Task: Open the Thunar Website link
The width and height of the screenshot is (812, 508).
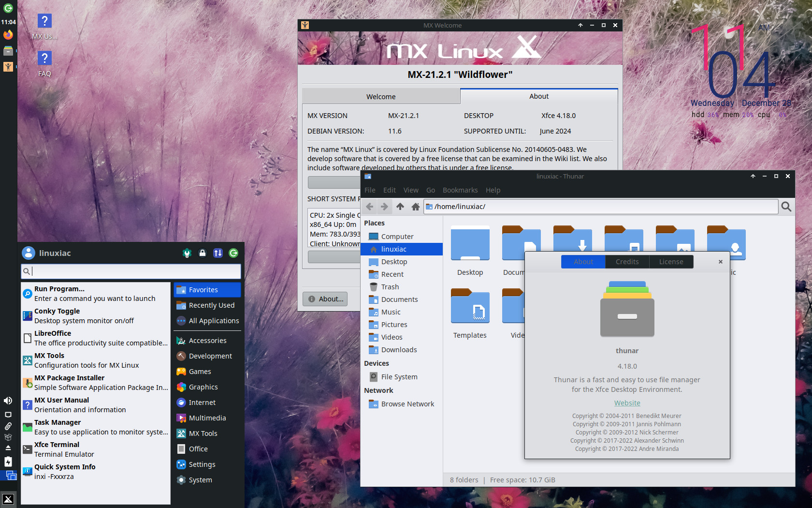Action: pos(627,403)
